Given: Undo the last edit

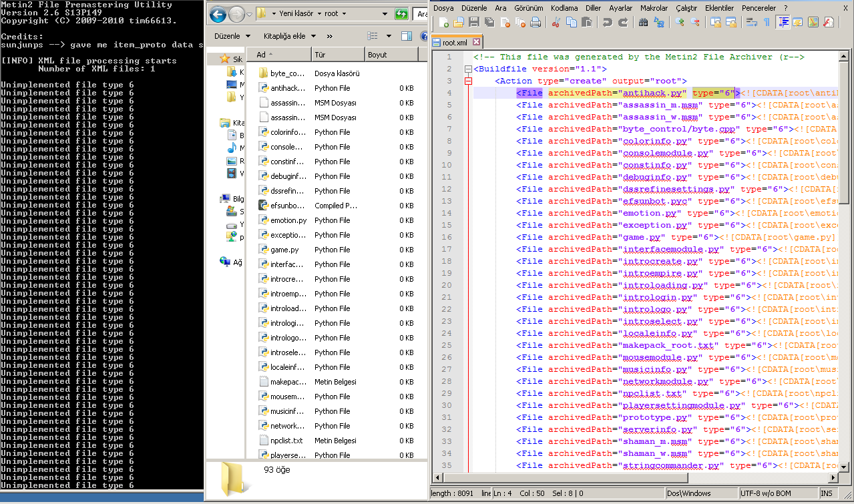Looking at the screenshot, I should [607, 23].
